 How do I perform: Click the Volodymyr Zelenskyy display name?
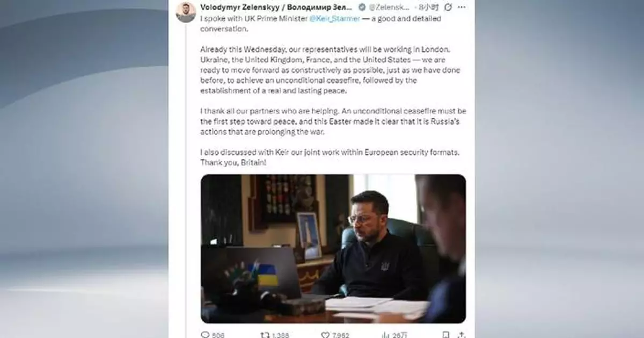(276, 7)
